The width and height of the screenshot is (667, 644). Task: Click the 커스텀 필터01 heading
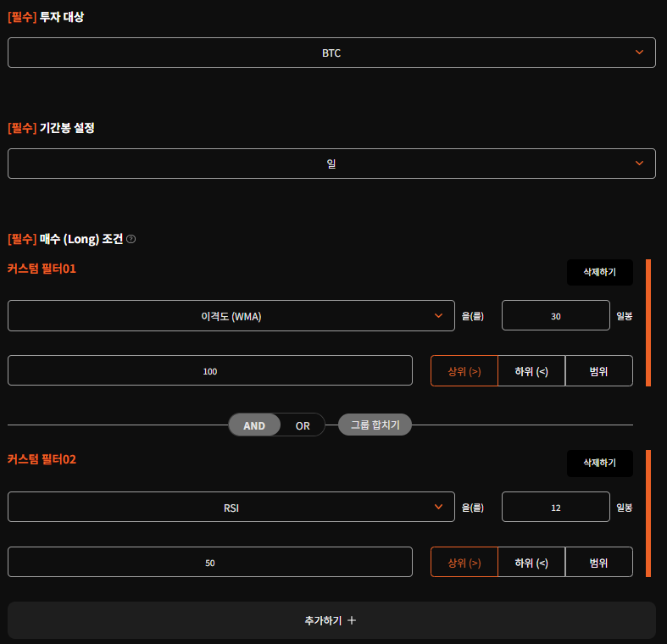pyautogui.click(x=42, y=269)
